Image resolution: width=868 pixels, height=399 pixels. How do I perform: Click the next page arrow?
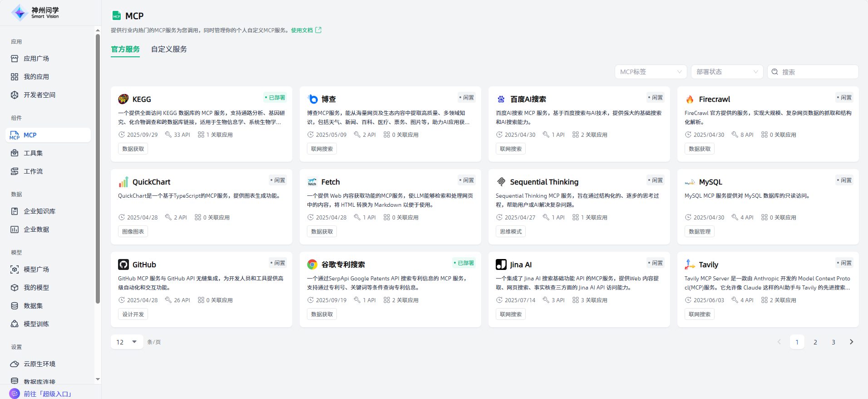(851, 342)
